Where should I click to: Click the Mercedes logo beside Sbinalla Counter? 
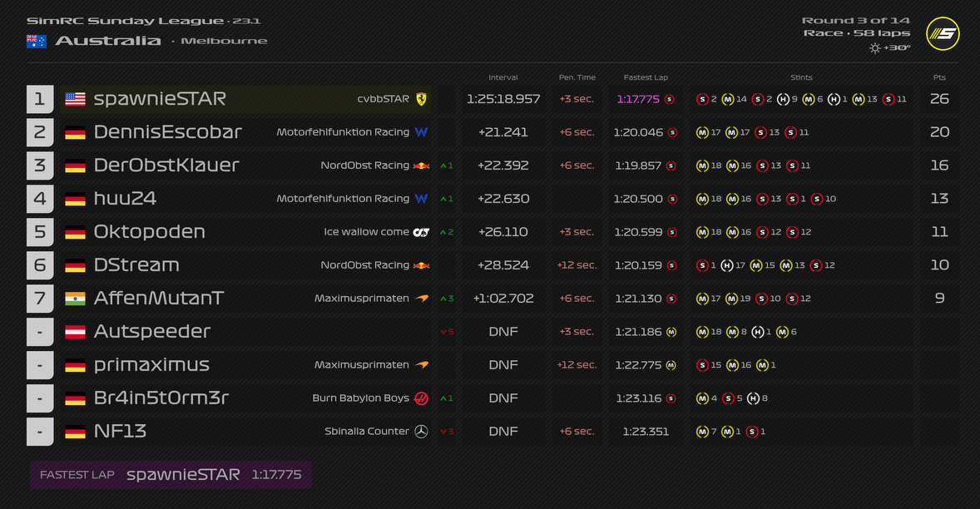[422, 432]
